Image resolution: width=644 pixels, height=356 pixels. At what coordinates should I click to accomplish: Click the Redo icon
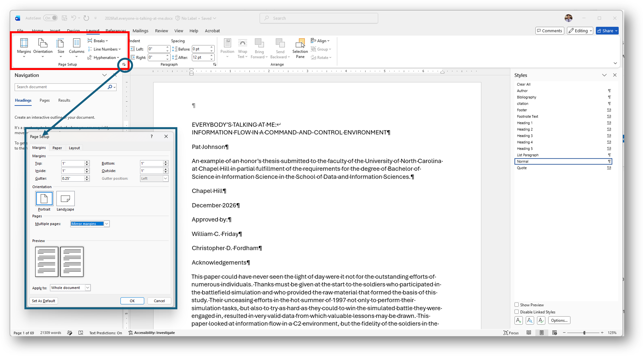pos(86,18)
